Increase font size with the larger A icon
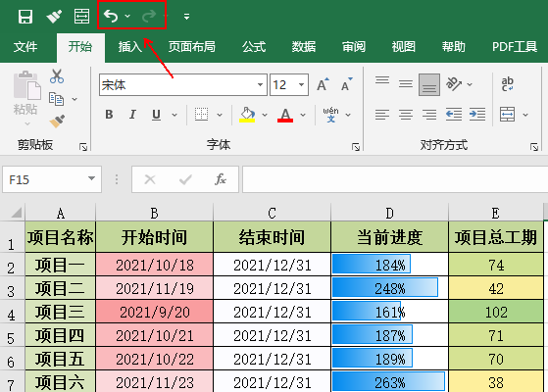The width and height of the screenshot is (548, 392). coord(323,84)
